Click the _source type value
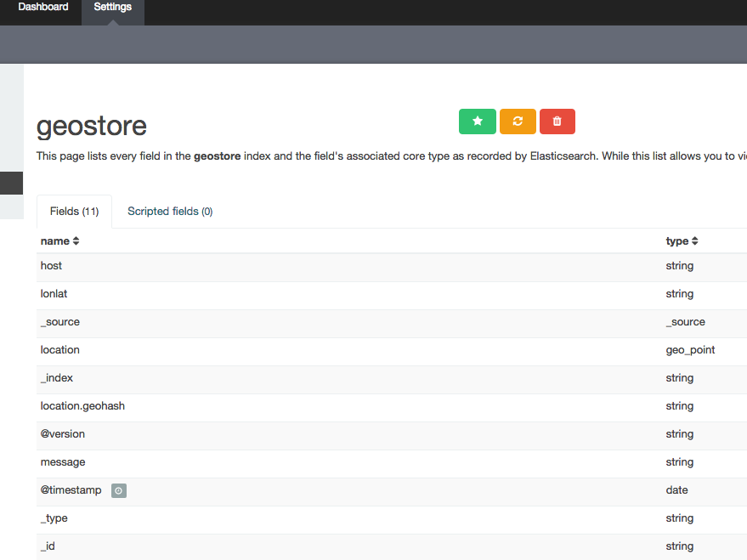747x560 pixels. (x=686, y=322)
